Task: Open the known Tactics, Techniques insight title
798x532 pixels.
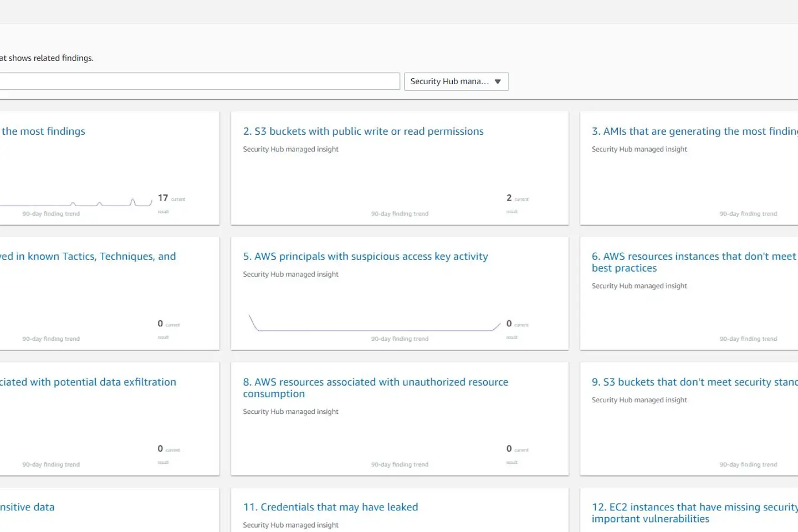Action: 88,257
